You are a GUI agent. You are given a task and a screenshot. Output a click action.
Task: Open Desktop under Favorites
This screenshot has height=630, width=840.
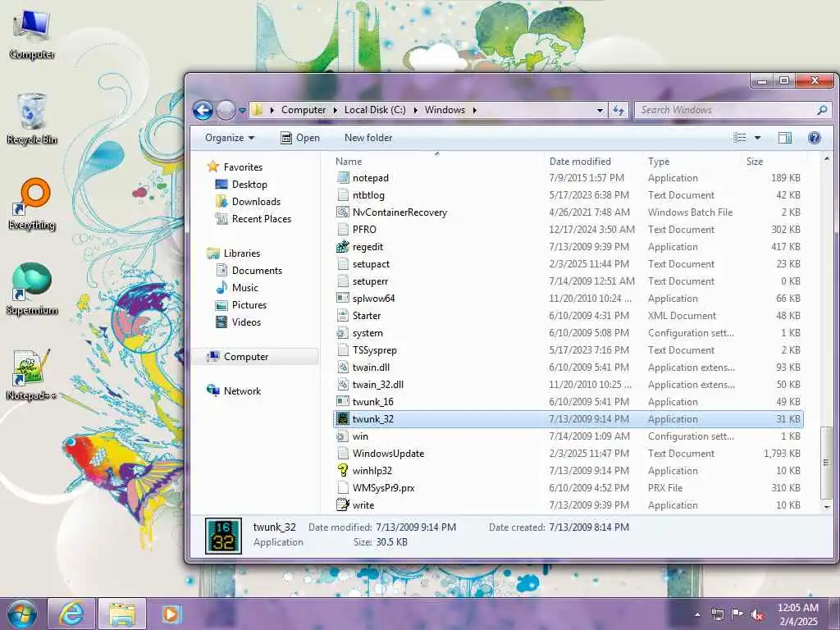[x=240, y=185]
